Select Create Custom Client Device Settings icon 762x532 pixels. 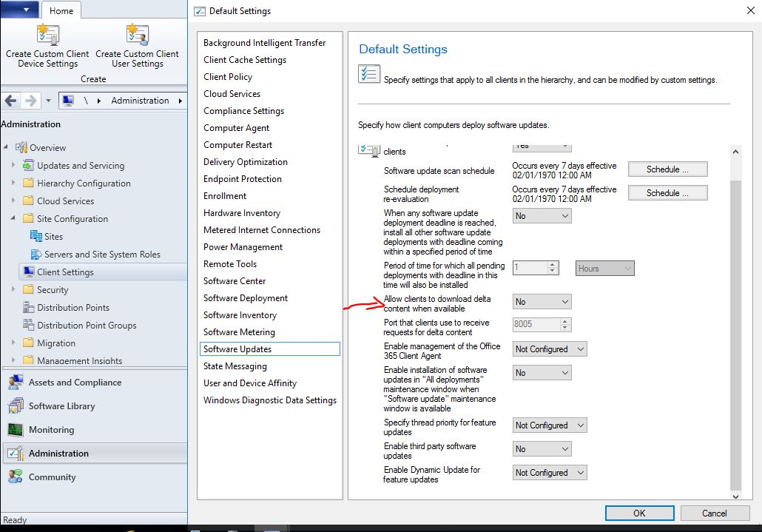[x=47, y=46]
